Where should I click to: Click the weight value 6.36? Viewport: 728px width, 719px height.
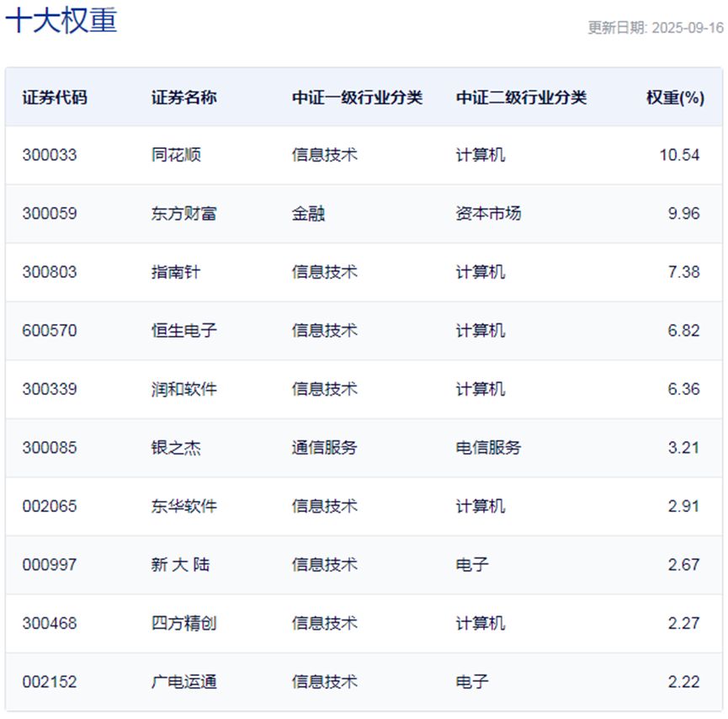pyautogui.click(x=683, y=389)
